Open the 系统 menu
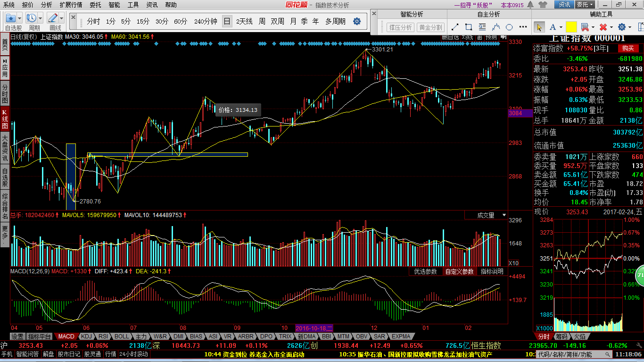 click(8, 5)
